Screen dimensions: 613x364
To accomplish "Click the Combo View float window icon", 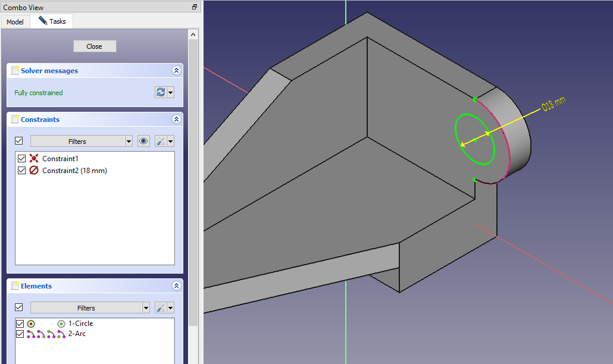I will point(194,7).
